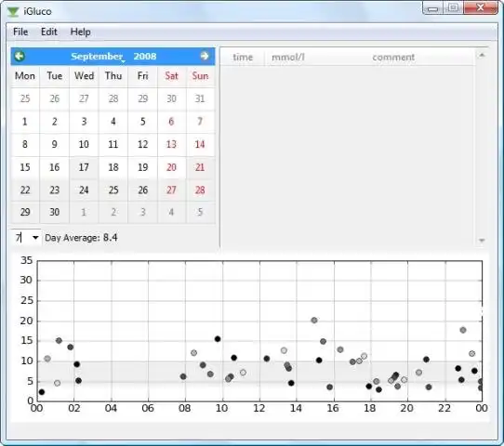504x446 pixels.
Task: Select September 1 in the calendar
Action: coord(25,122)
